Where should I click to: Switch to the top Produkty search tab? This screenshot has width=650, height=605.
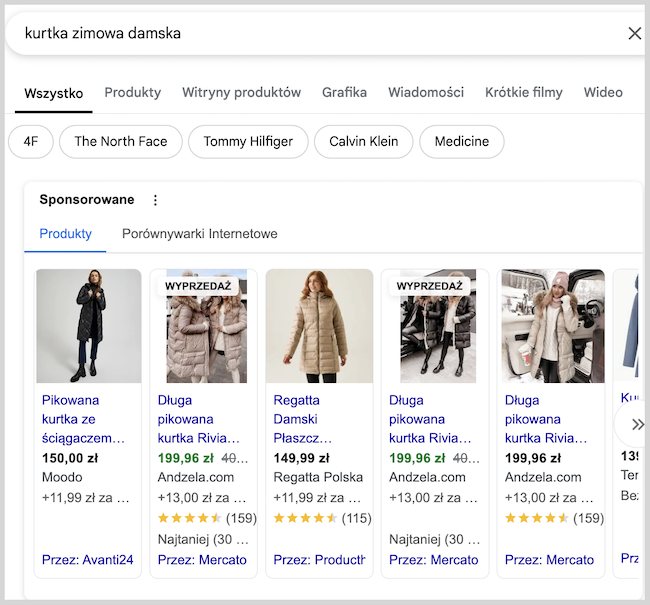click(133, 92)
